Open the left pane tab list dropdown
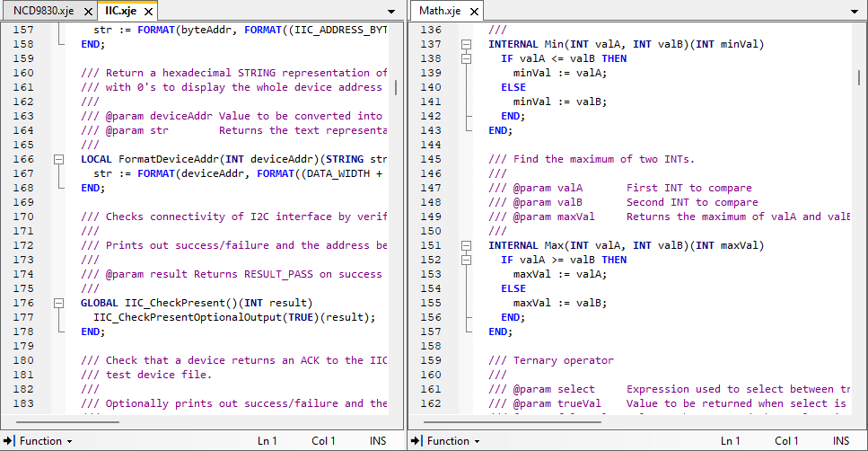Image resolution: width=868 pixels, height=451 pixels. click(391, 12)
